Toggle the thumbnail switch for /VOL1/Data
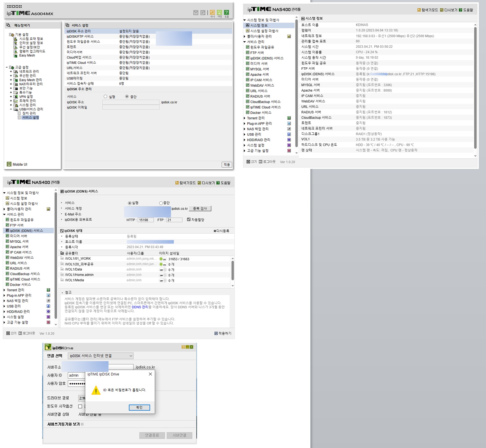The image size is (486, 448). coord(163,270)
